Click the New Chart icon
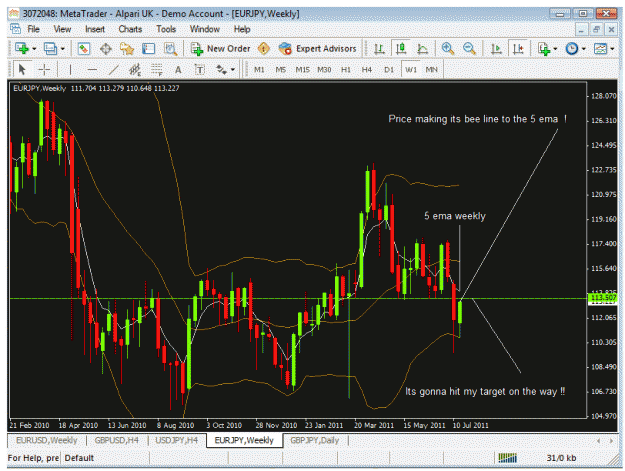625x471 pixels. coord(22,49)
